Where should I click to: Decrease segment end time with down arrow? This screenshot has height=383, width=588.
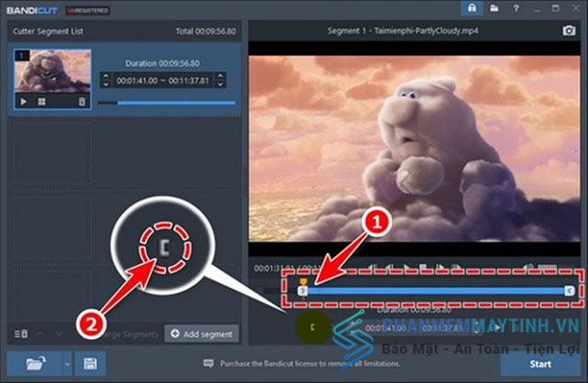point(220,84)
